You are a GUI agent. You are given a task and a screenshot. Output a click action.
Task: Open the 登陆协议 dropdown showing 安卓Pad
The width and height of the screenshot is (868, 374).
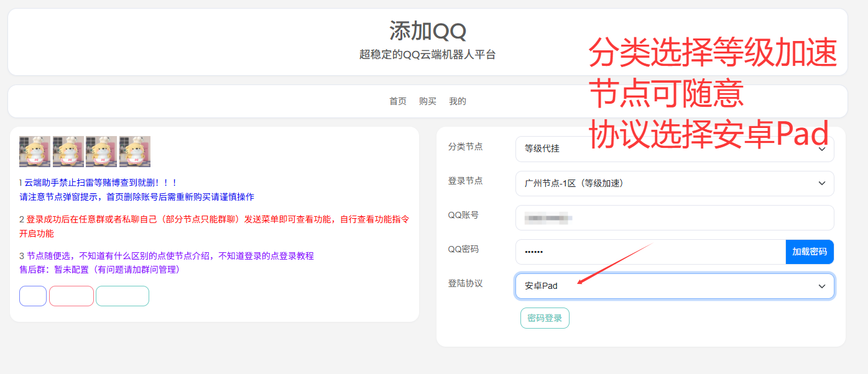(x=674, y=286)
